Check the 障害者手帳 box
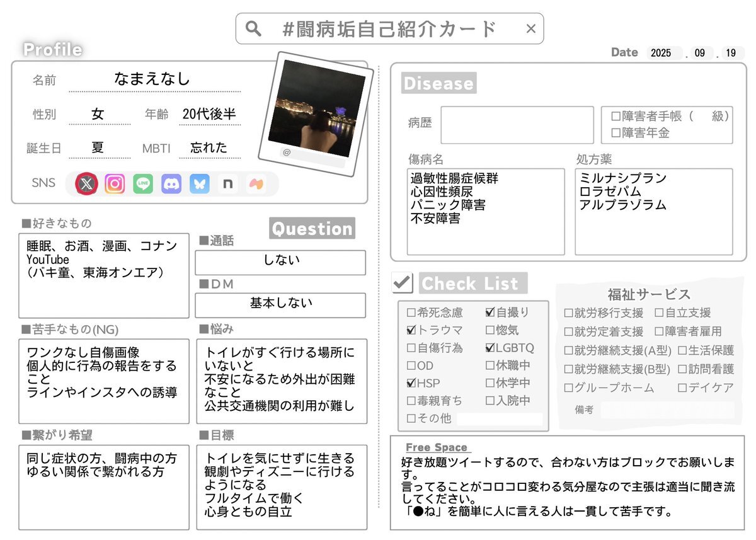 616,117
